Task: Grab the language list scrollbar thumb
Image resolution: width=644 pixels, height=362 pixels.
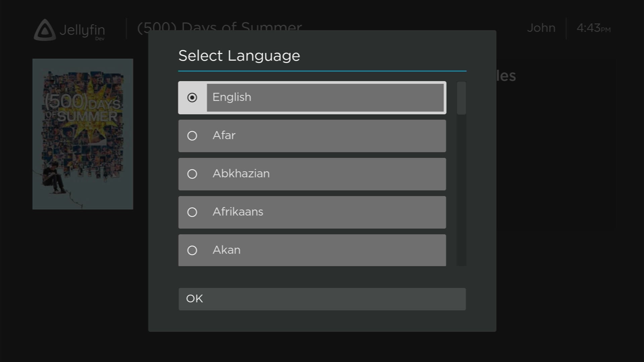Action: (462, 98)
